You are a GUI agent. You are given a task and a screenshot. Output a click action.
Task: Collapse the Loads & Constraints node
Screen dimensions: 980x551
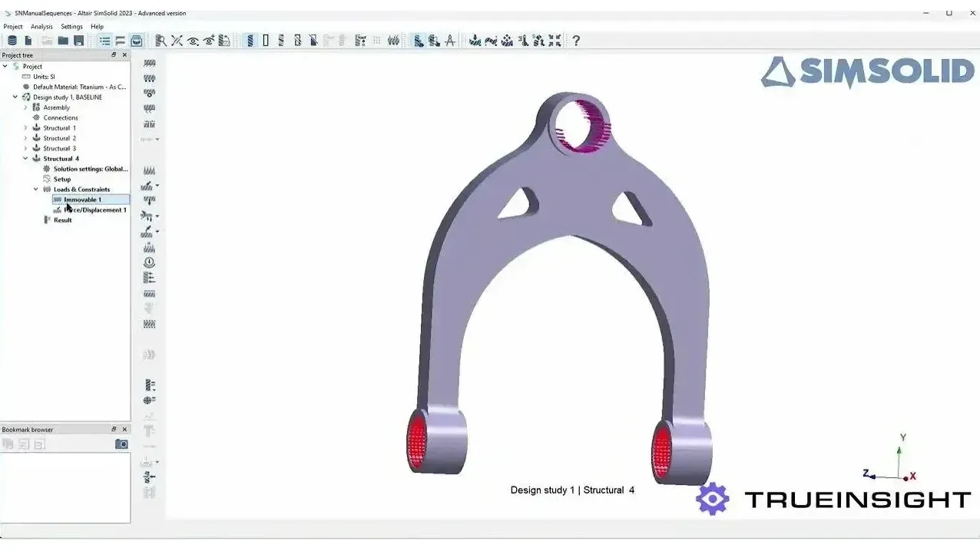tap(35, 189)
